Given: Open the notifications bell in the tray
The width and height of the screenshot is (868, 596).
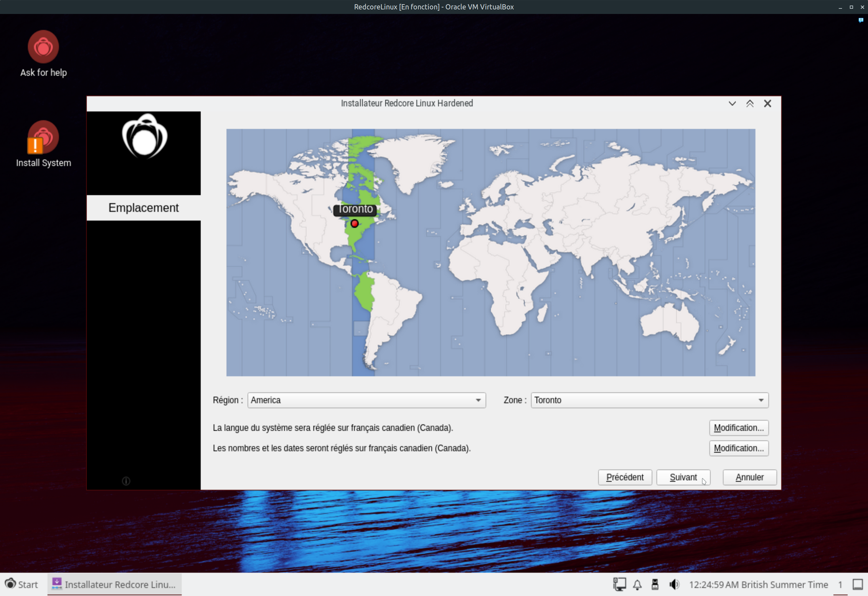Looking at the screenshot, I should click(638, 584).
